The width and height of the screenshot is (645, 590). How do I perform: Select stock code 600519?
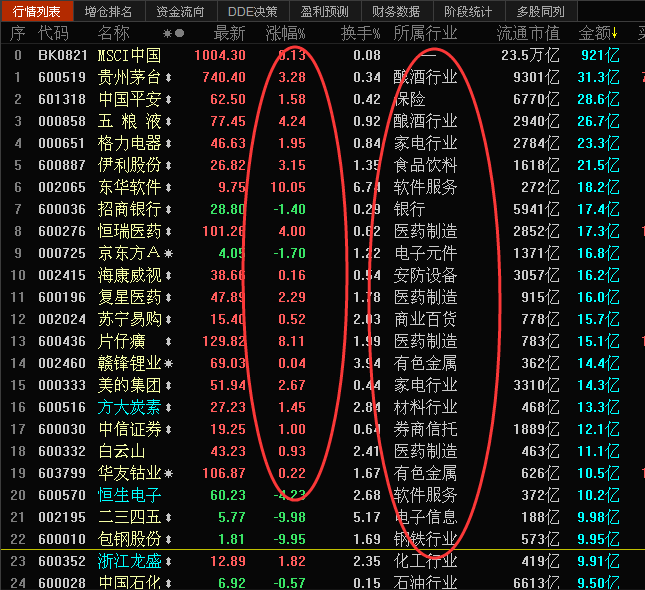(62, 77)
